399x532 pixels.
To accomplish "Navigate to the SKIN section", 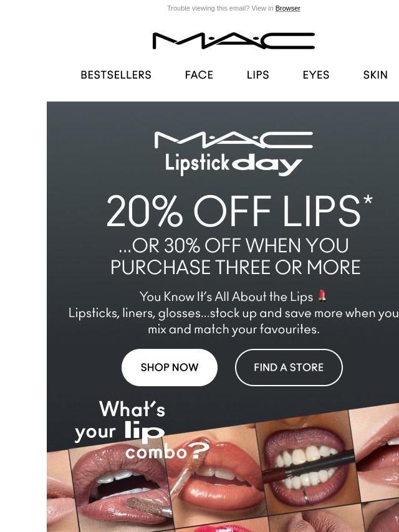I will (375, 75).
